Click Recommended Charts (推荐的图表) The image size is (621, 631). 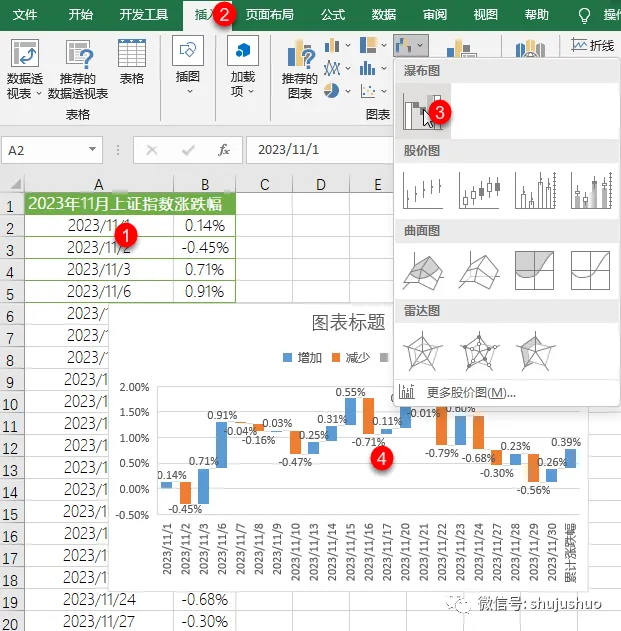click(300, 69)
